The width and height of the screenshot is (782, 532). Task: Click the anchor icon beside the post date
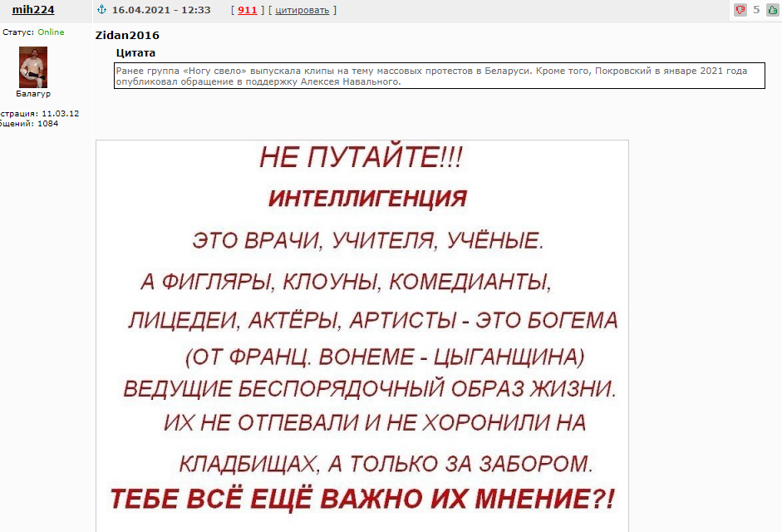click(101, 9)
